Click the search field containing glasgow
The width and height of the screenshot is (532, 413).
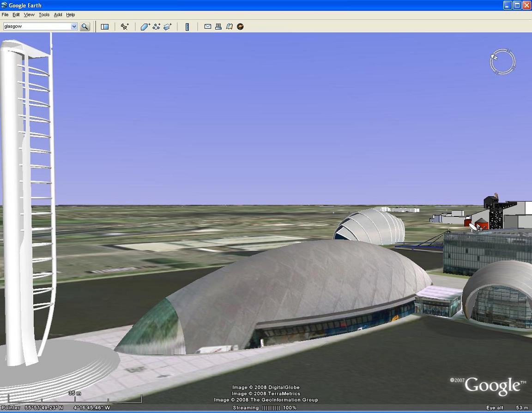point(37,27)
